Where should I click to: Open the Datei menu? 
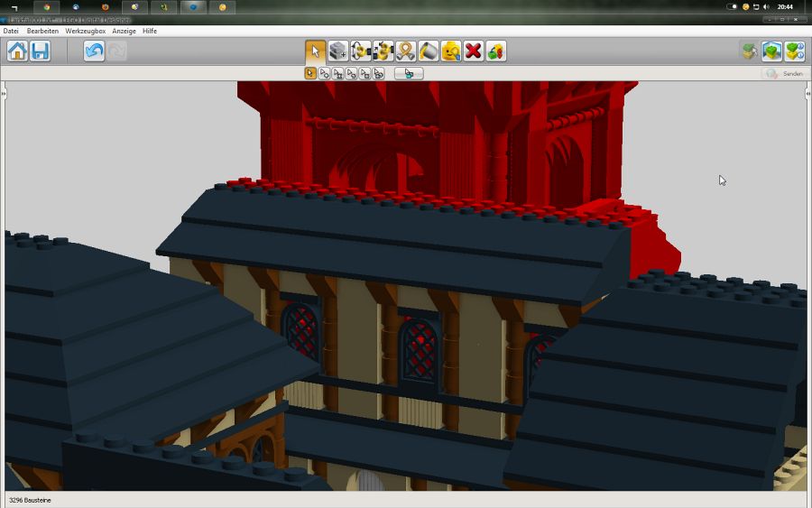(x=11, y=31)
